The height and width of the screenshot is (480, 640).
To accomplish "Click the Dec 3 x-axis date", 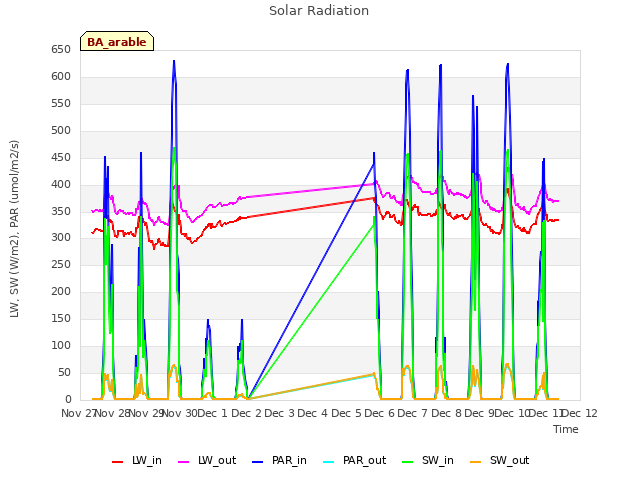I will (280, 413).
